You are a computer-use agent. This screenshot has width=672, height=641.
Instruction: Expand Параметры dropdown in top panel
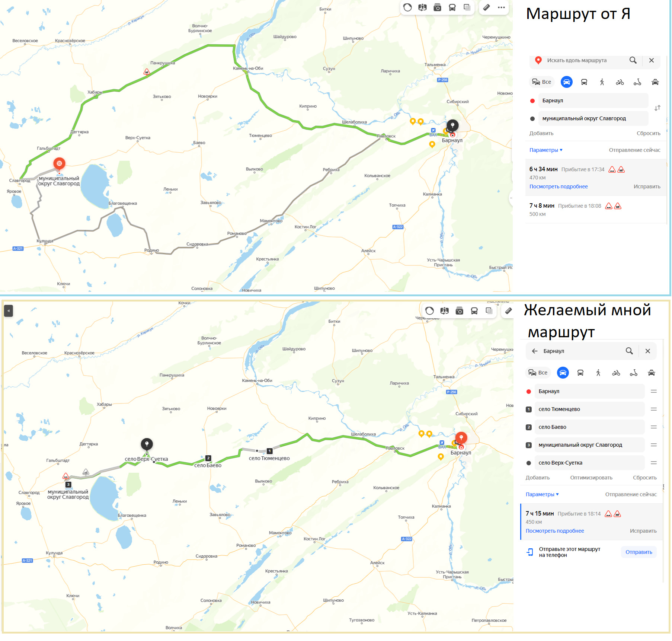click(x=546, y=150)
